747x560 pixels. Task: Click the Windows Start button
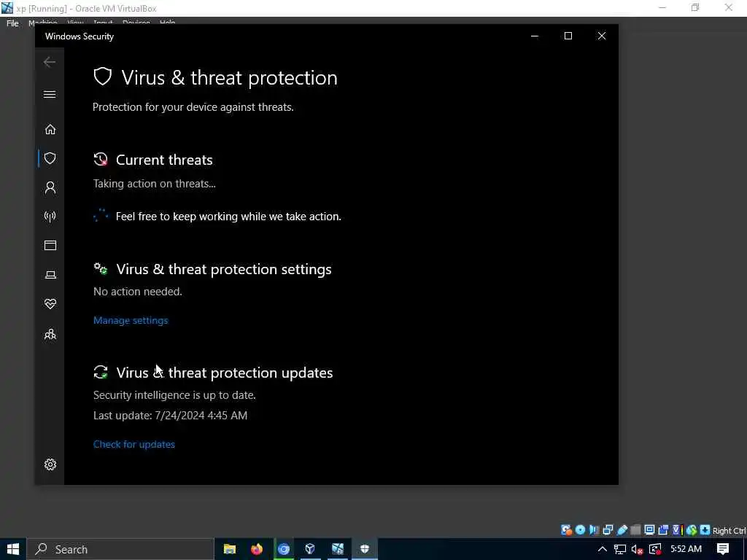click(x=13, y=549)
